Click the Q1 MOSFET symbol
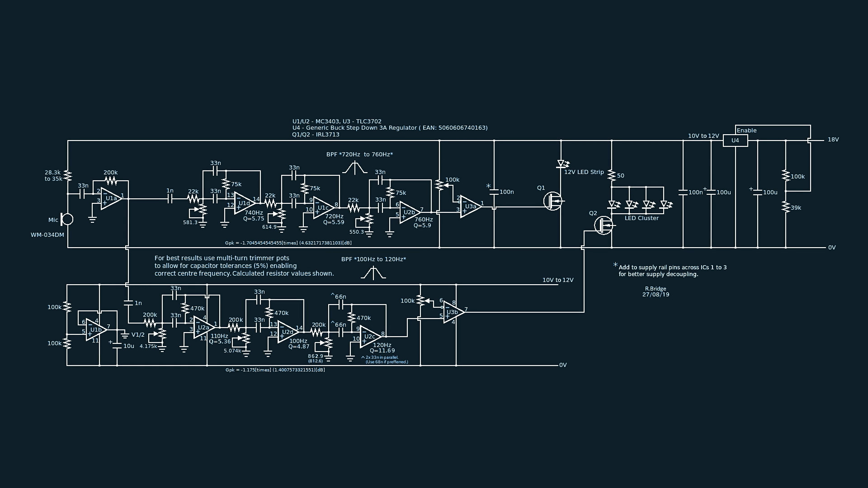868x488 pixels. point(553,201)
